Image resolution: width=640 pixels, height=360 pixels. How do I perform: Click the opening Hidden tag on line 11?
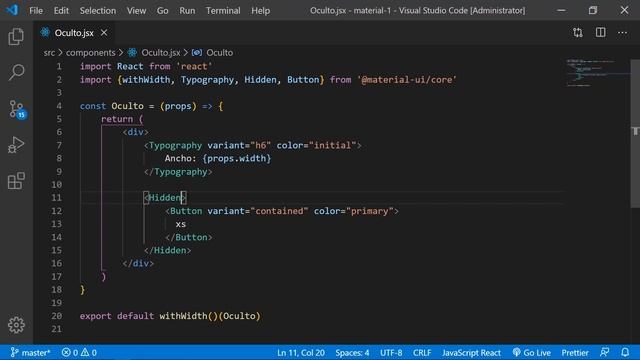tap(165, 198)
